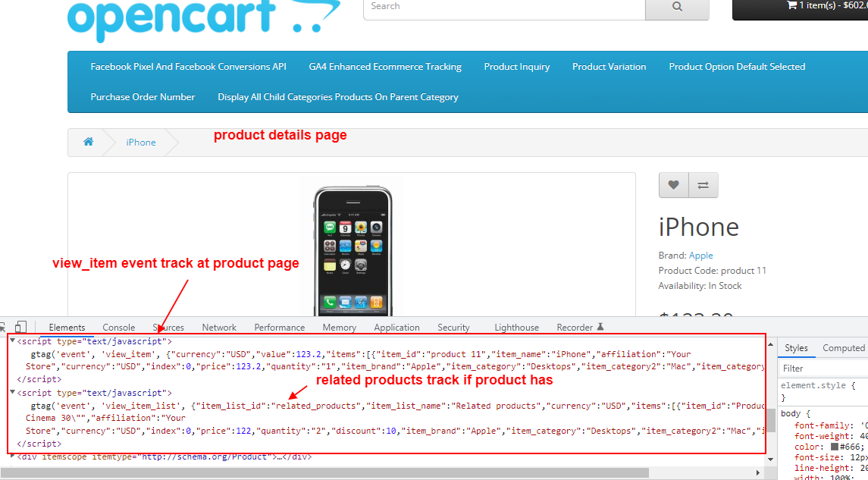Click the scroll-up arrow of Elements panel
This screenshot has height=480, width=868.
(770, 345)
